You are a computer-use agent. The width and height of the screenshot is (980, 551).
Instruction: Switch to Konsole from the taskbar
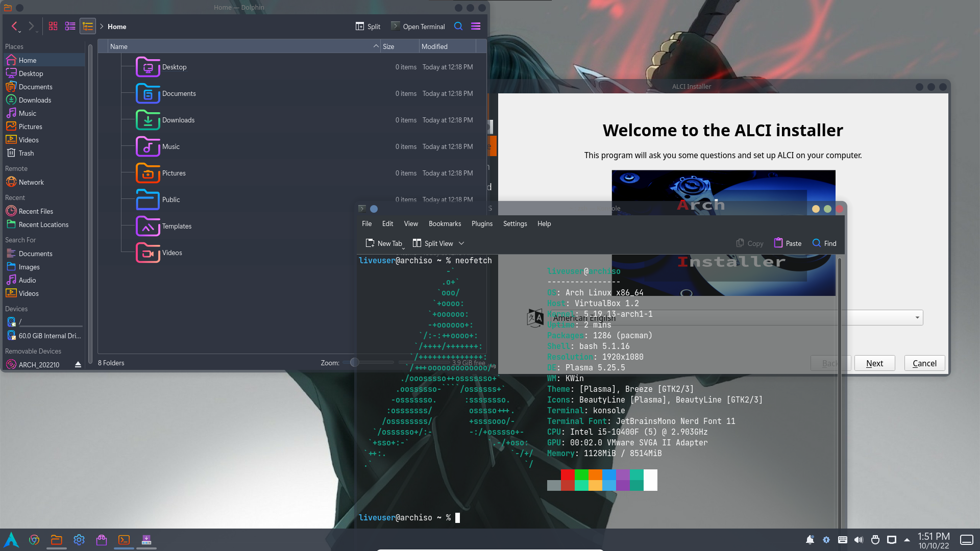pyautogui.click(x=124, y=540)
